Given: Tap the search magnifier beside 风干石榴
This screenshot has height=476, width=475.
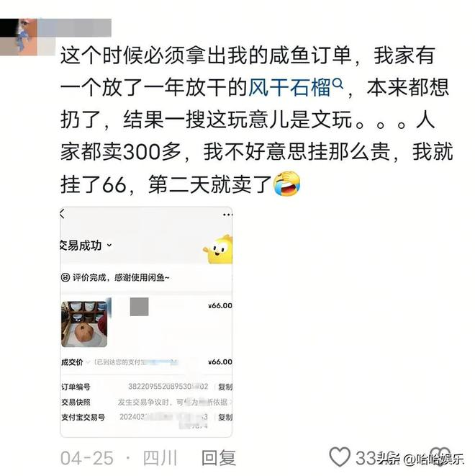Looking at the screenshot, I should 338,84.
